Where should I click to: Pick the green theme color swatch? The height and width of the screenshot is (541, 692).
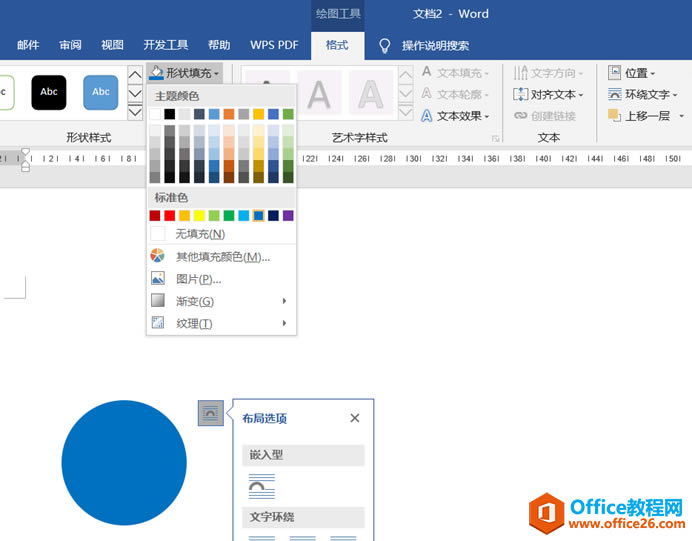(288, 114)
